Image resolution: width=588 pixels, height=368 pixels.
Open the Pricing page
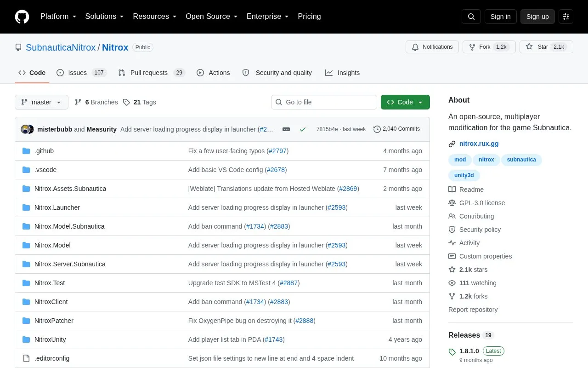(309, 17)
